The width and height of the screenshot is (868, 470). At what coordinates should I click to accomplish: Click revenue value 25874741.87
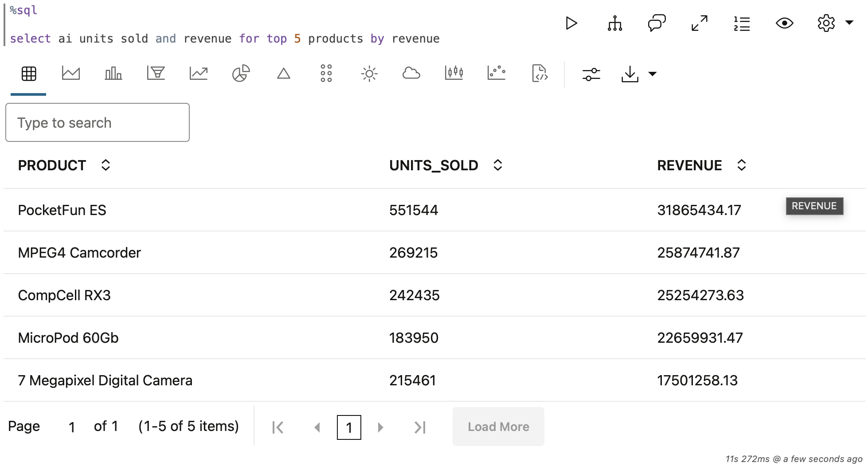coord(699,253)
